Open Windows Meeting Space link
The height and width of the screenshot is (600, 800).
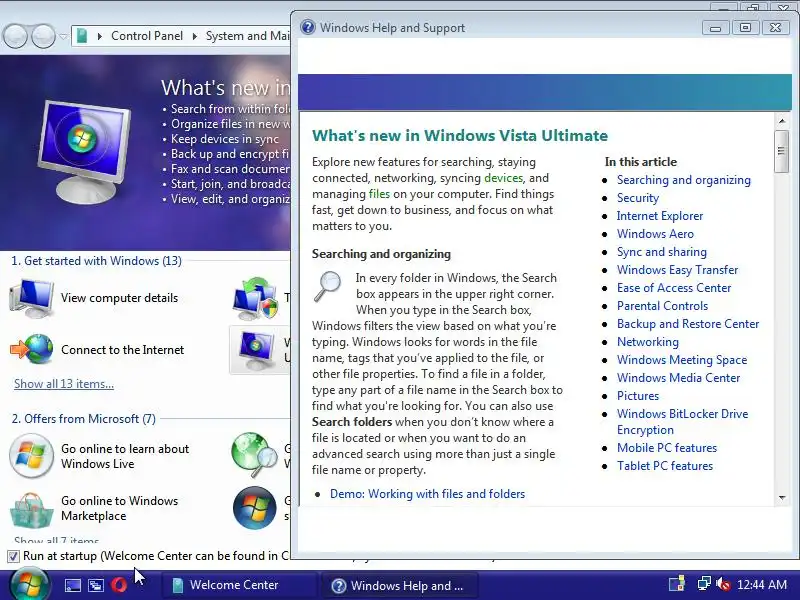pos(682,360)
